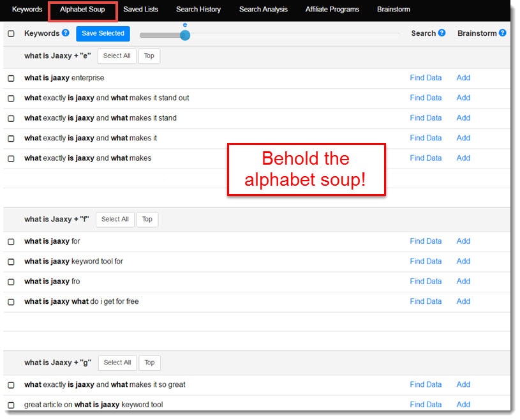This screenshot has width=520, height=420.
Task: Tick the select-all checkbox beside Keywords header
Action: coord(11,33)
